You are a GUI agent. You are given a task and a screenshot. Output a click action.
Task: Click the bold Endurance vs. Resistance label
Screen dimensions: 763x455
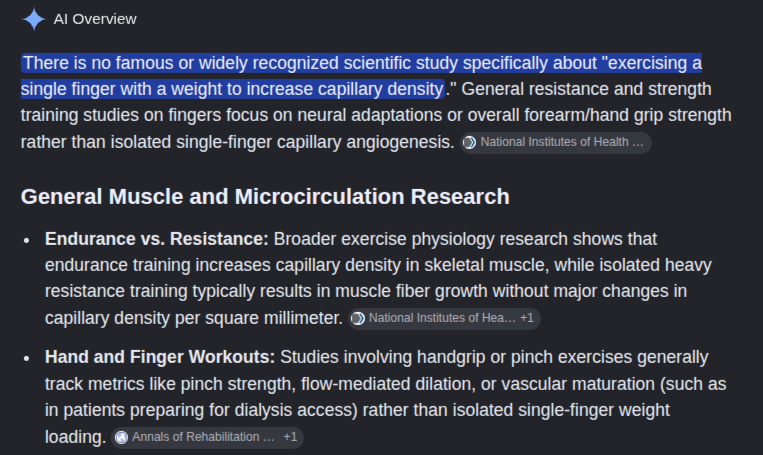tap(157, 239)
